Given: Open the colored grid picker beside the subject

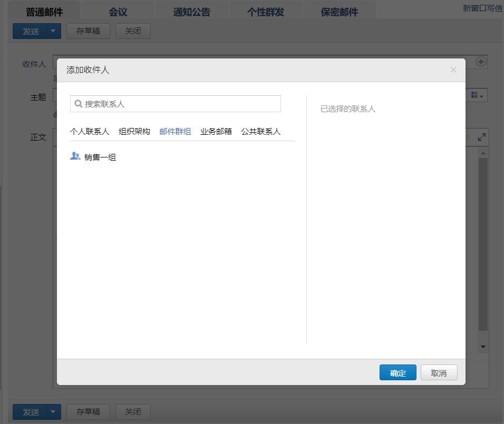Looking at the screenshot, I should (477, 95).
